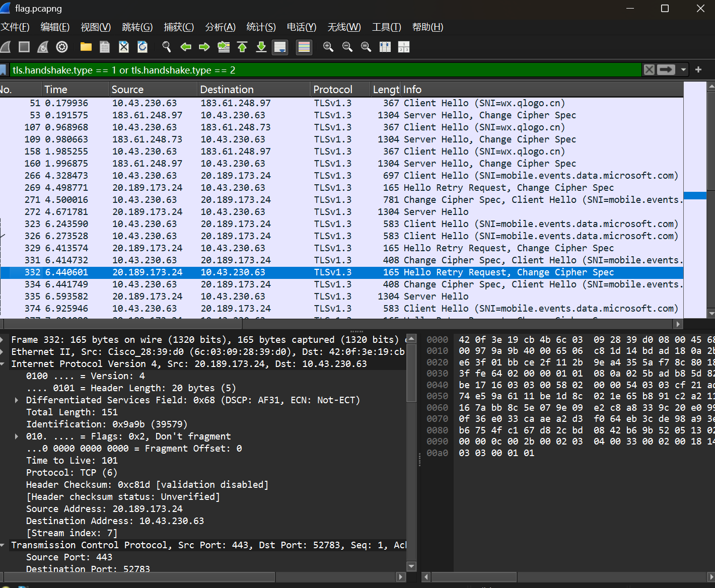Click the start capture shark fin icon
Viewport: 715px width, 588px height.
[x=6, y=47]
